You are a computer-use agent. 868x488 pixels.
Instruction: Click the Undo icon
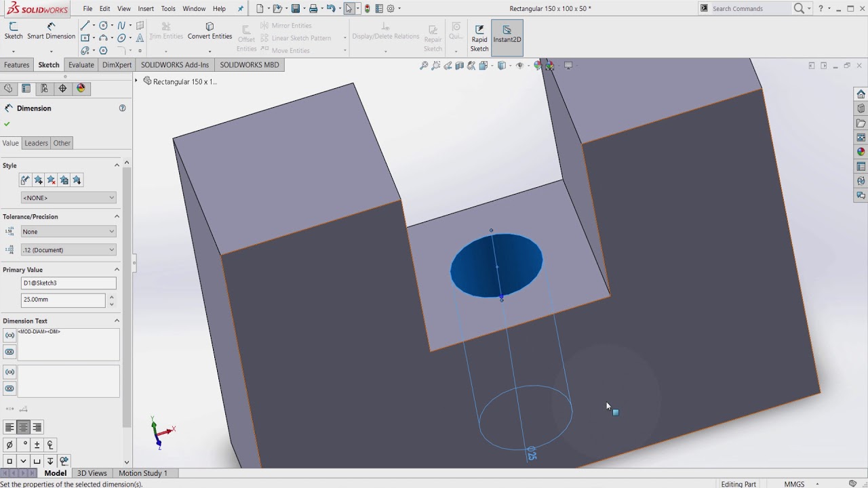331,9
